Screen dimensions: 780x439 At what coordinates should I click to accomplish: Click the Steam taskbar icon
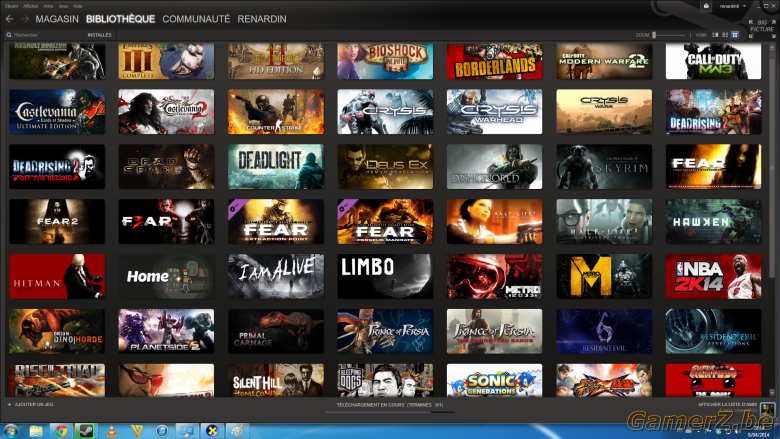[x=87, y=431]
